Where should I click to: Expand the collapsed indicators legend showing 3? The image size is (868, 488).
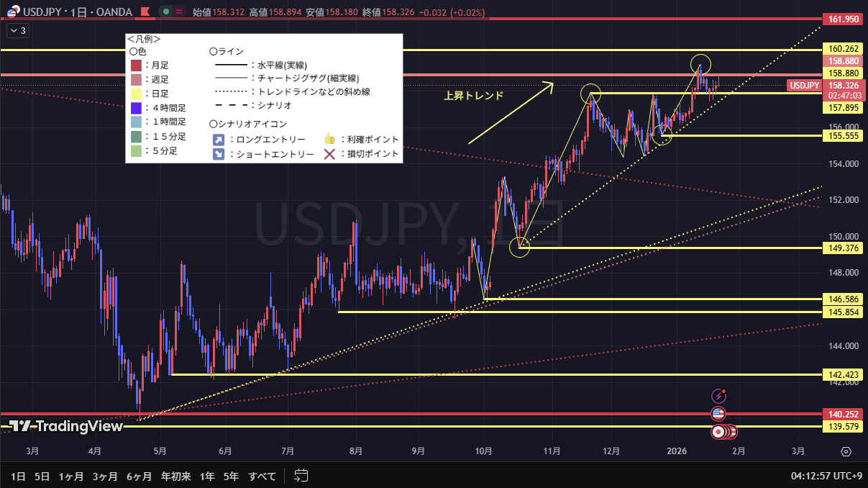[x=18, y=30]
